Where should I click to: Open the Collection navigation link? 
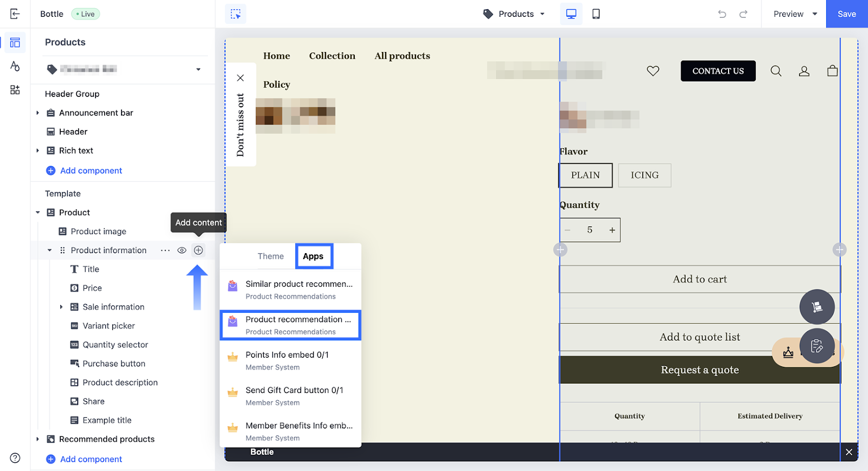(x=332, y=56)
